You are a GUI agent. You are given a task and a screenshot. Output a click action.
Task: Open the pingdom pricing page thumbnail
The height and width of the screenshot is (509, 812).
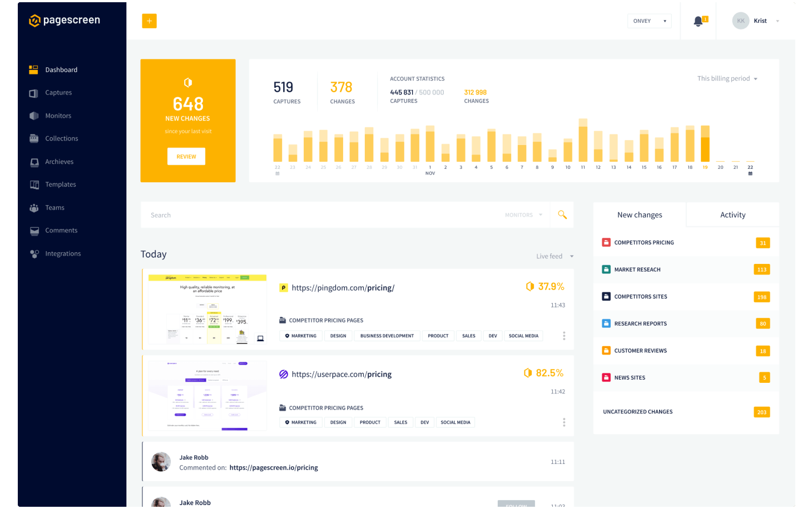(x=207, y=308)
